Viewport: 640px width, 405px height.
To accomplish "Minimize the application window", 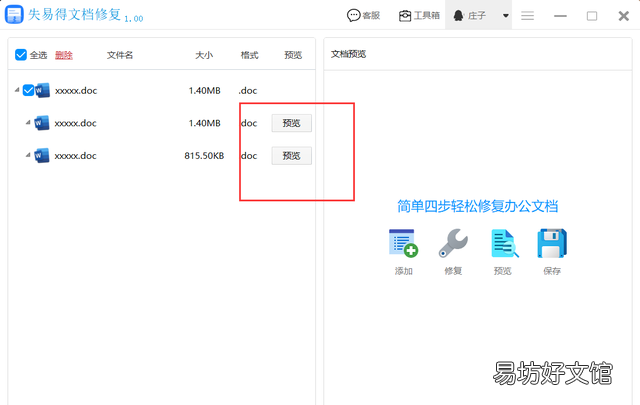I will [x=560, y=16].
